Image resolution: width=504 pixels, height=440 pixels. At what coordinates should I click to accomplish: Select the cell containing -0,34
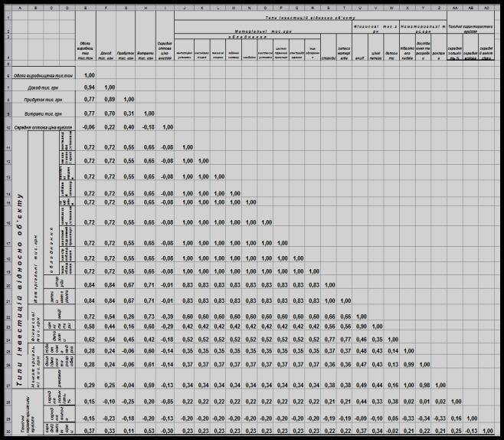pos(423,415)
